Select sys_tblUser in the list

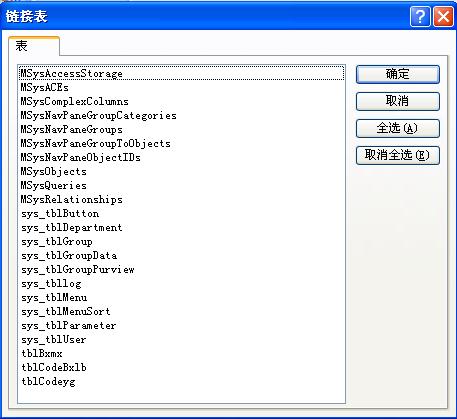point(182,339)
